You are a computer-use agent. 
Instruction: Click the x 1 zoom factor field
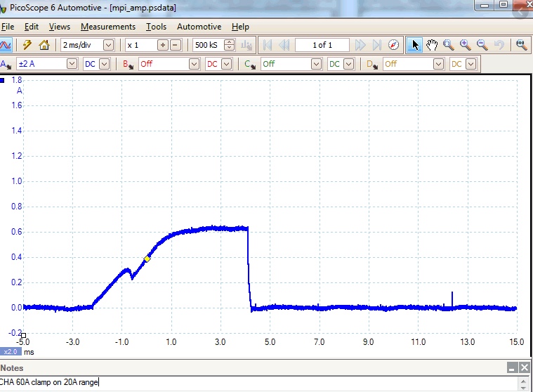[140, 45]
